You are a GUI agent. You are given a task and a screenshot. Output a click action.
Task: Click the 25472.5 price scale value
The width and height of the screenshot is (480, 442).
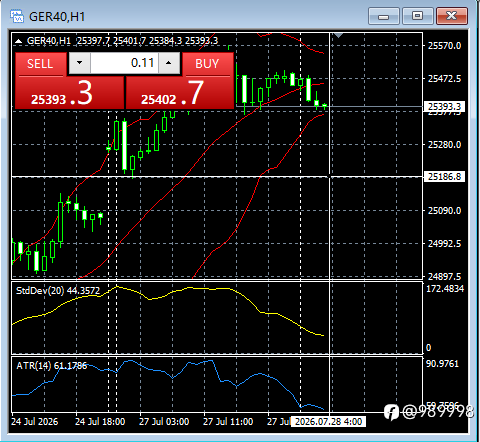point(444,79)
